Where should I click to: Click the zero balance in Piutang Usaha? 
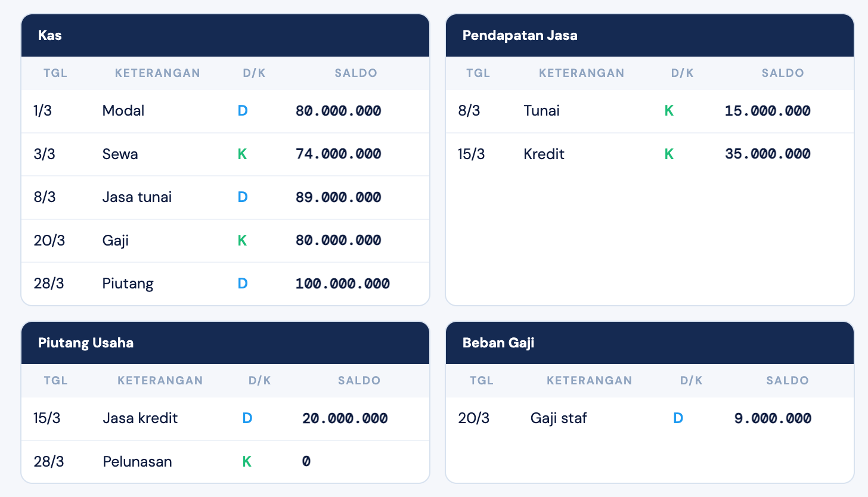tap(306, 462)
